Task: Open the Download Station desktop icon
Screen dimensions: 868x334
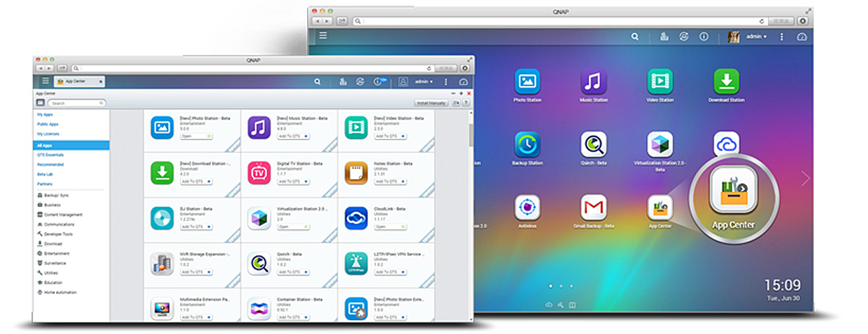Action: (x=726, y=81)
